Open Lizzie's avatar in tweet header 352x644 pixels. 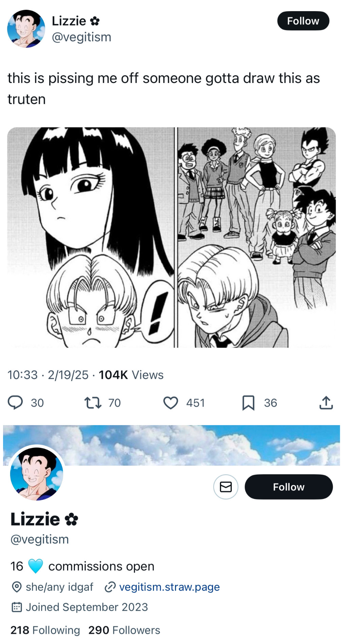coord(26,29)
